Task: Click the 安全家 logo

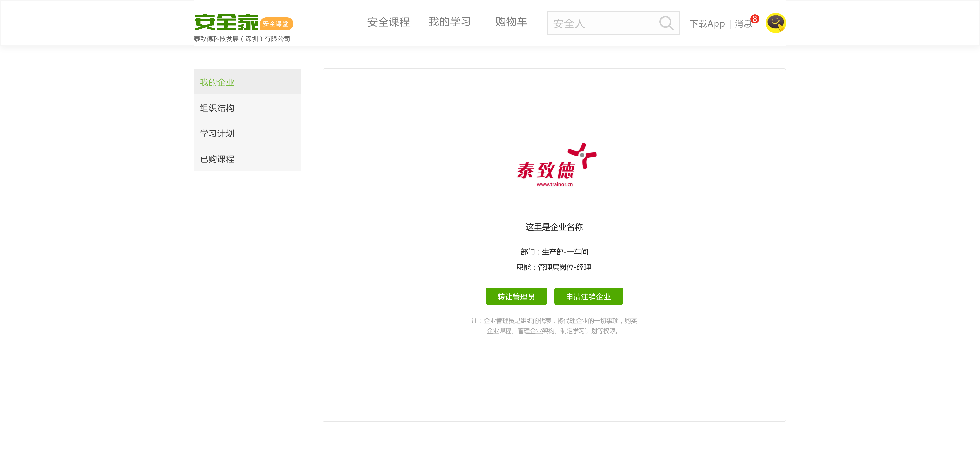Action: (x=226, y=22)
